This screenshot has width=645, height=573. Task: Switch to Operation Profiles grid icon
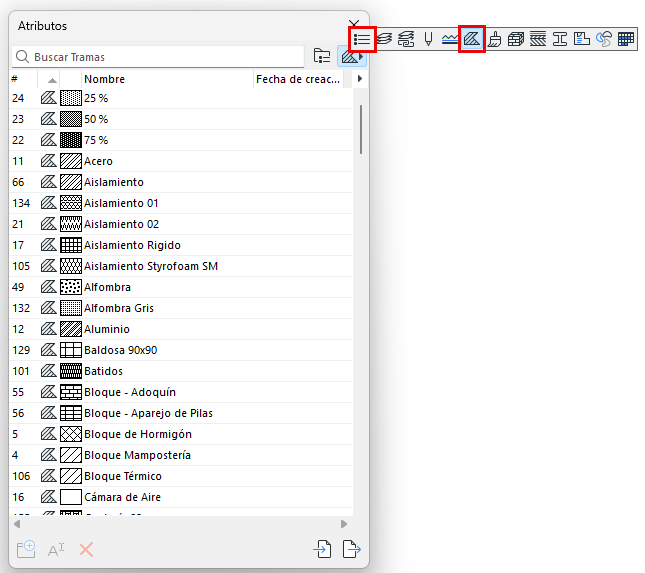pos(626,39)
